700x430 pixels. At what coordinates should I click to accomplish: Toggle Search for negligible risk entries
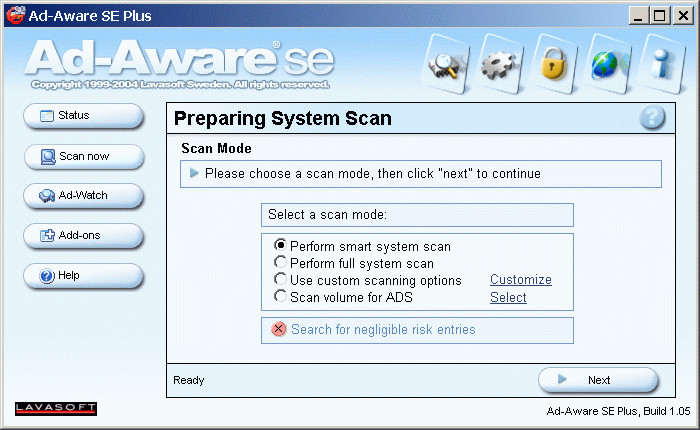384,330
